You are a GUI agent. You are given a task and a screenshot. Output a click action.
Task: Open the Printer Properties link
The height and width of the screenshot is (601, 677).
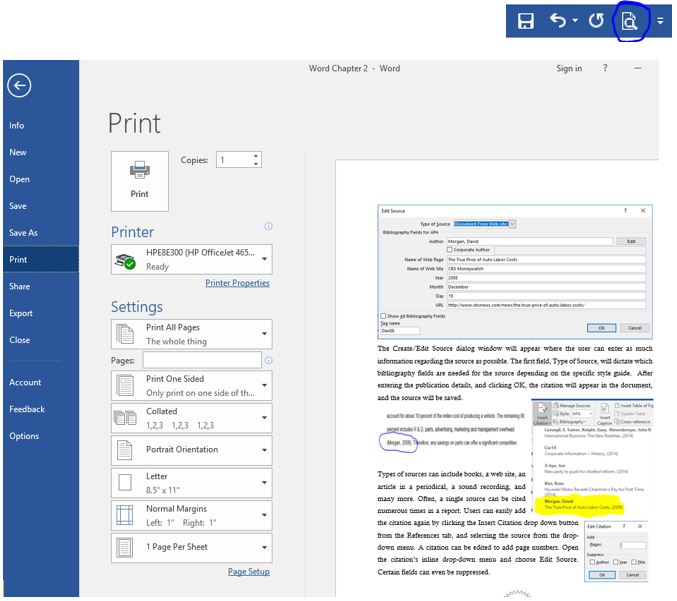pos(237,283)
